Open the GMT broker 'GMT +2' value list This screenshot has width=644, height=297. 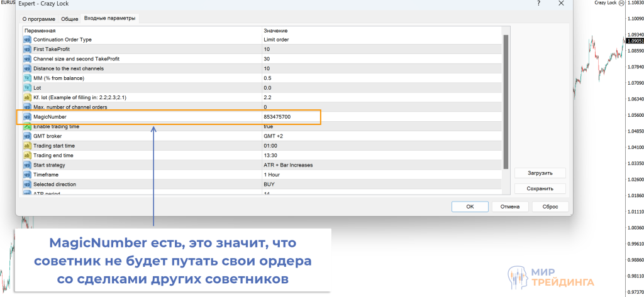(274, 136)
